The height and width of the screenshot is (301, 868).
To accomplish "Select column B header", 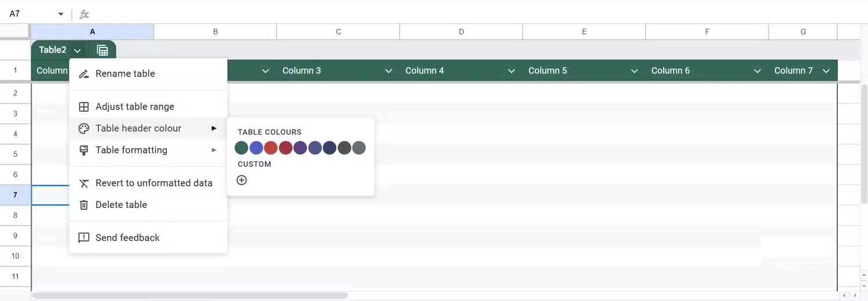I will 215,32.
